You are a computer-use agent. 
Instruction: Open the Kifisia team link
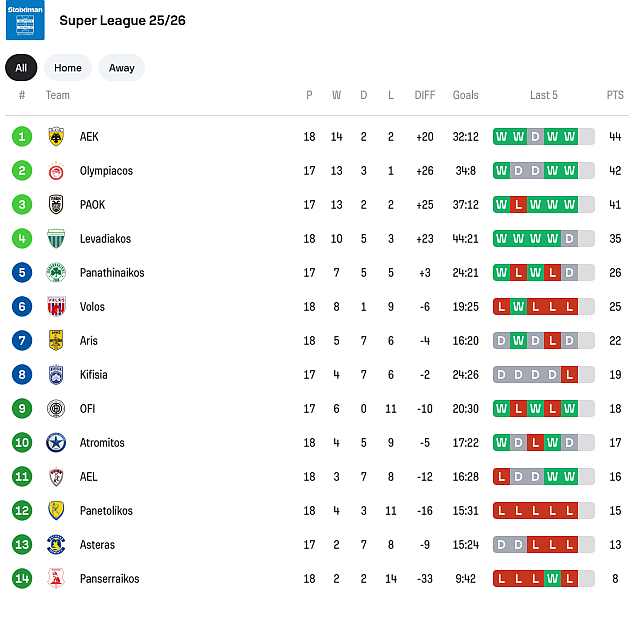click(x=93, y=375)
